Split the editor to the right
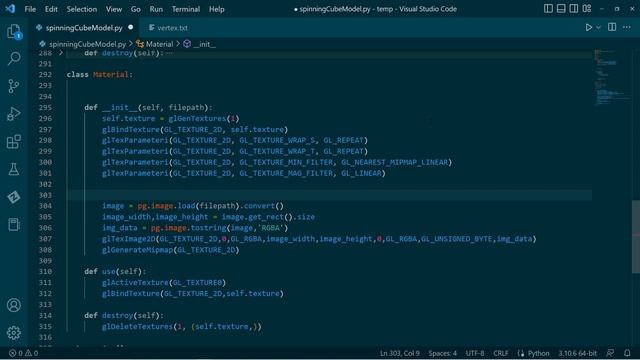 (x=612, y=27)
